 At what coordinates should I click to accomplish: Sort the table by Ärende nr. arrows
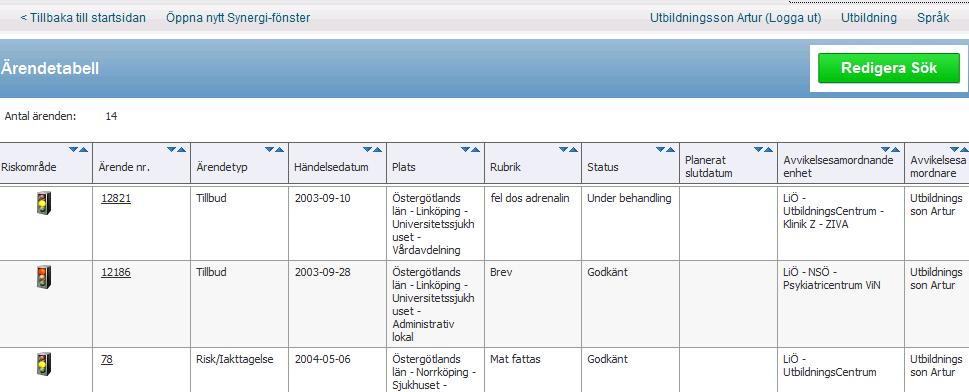pyautogui.click(x=177, y=149)
